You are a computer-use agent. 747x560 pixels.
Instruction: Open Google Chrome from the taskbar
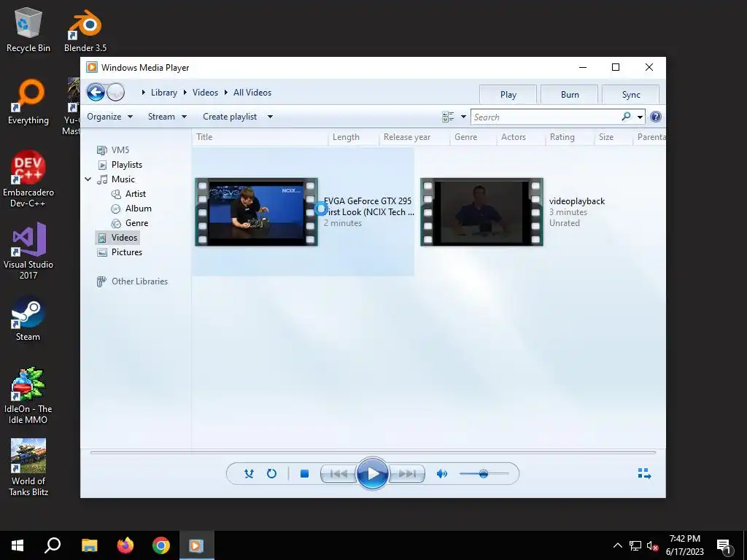161,545
